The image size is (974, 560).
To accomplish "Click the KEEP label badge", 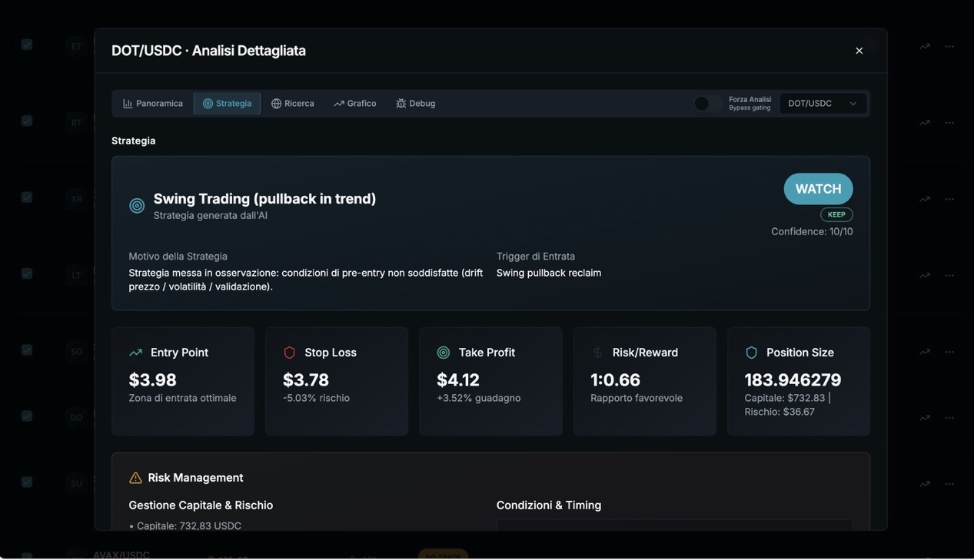I will coord(836,215).
